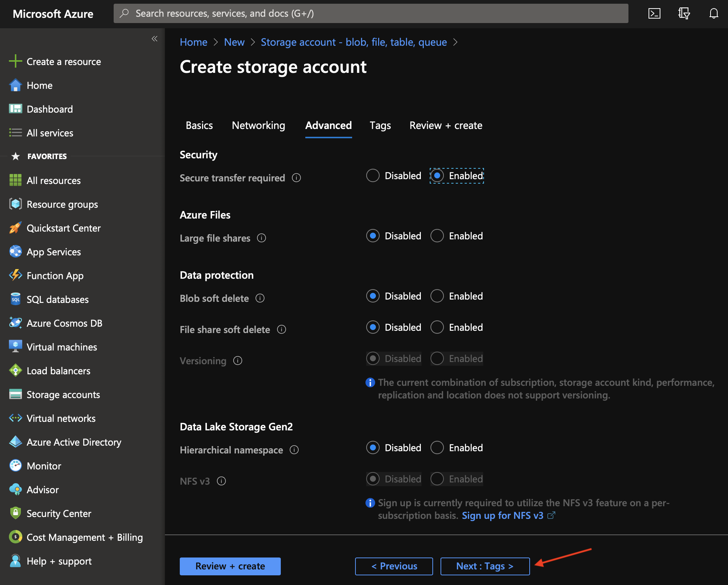Click the Virtual networks icon

(15, 418)
